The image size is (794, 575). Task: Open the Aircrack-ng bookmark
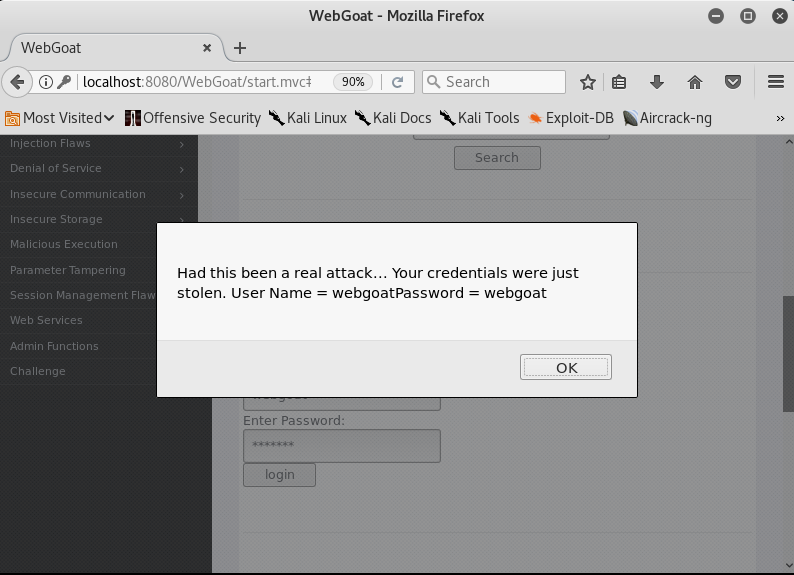pyautogui.click(x=667, y=118)
